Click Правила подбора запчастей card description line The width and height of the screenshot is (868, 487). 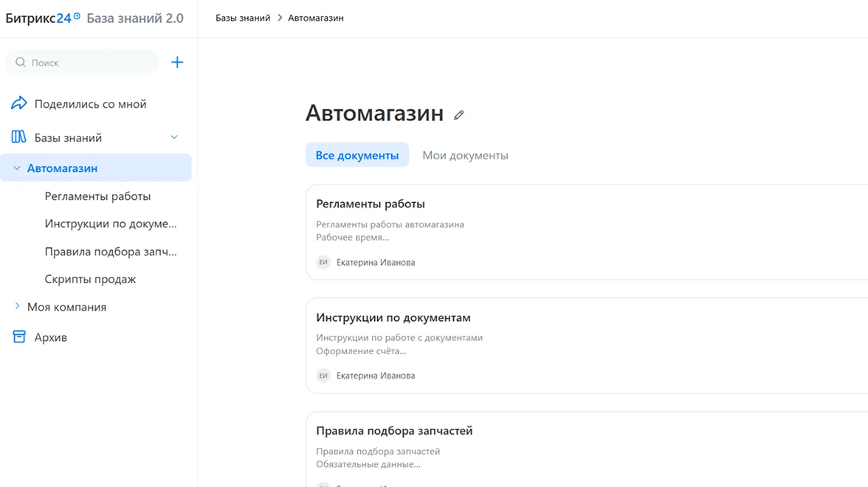(378, 451)
